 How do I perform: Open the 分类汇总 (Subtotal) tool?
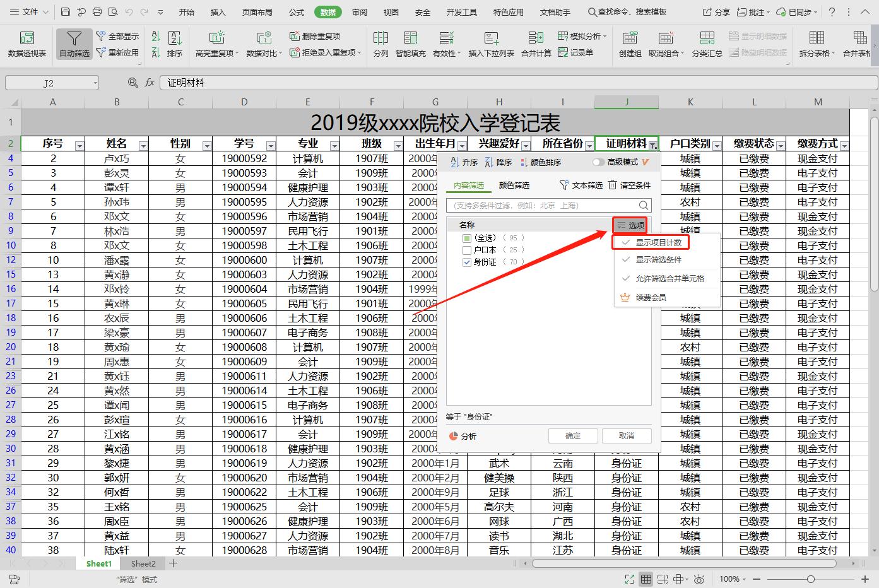click(707, 44)
